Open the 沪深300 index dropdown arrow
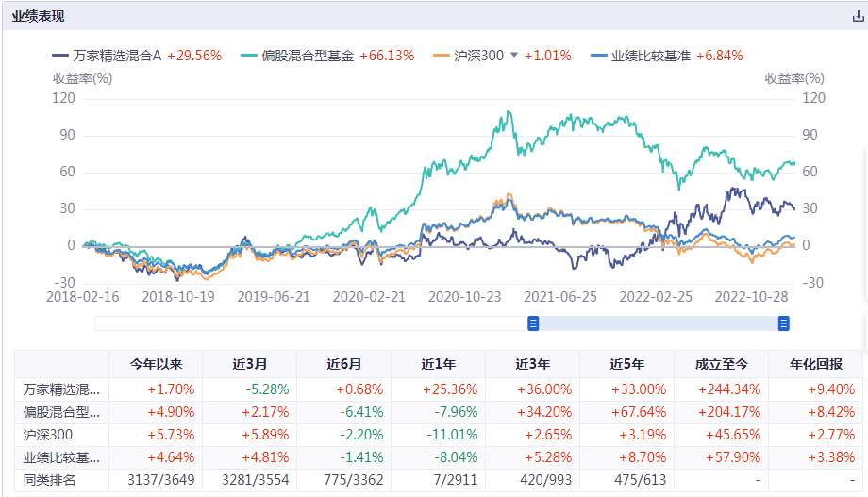 click(x=514, y=56)
